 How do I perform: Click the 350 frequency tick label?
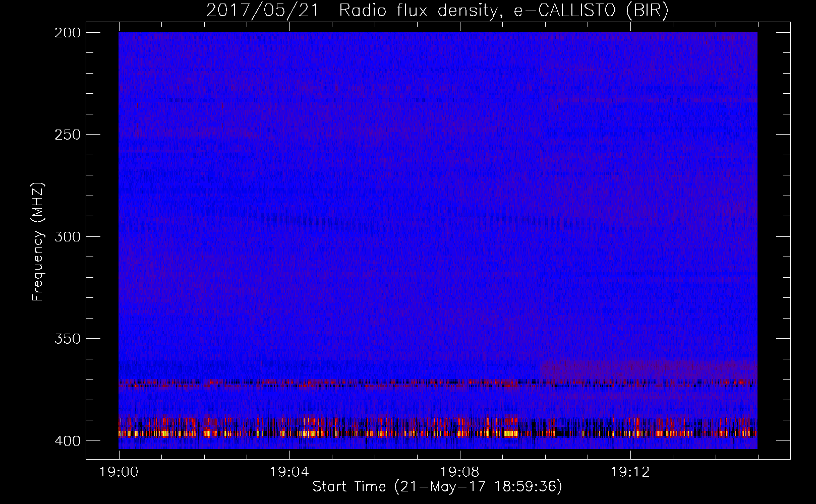(x=67, y=338)
